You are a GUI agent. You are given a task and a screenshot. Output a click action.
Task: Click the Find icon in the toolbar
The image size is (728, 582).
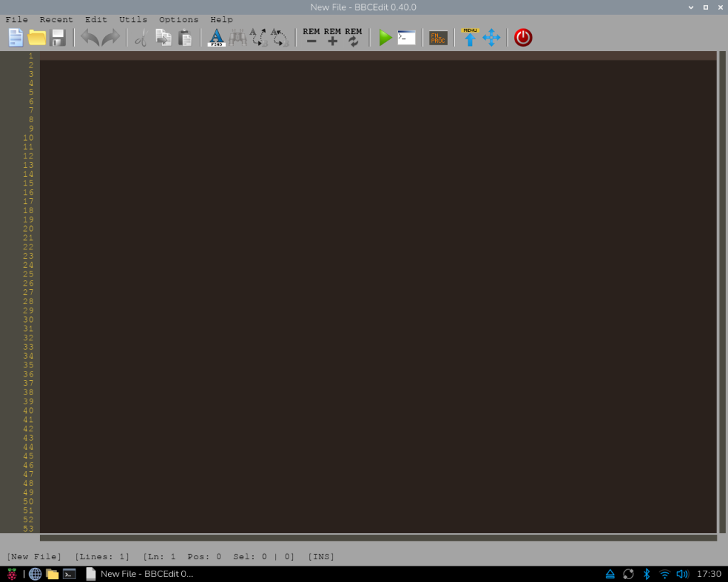216,38
